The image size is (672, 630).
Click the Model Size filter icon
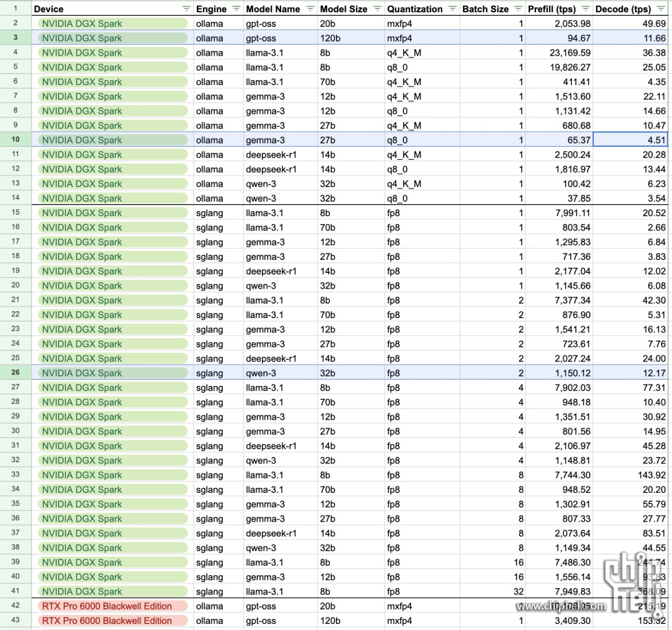pyautogui.click(x=378, y=9)
